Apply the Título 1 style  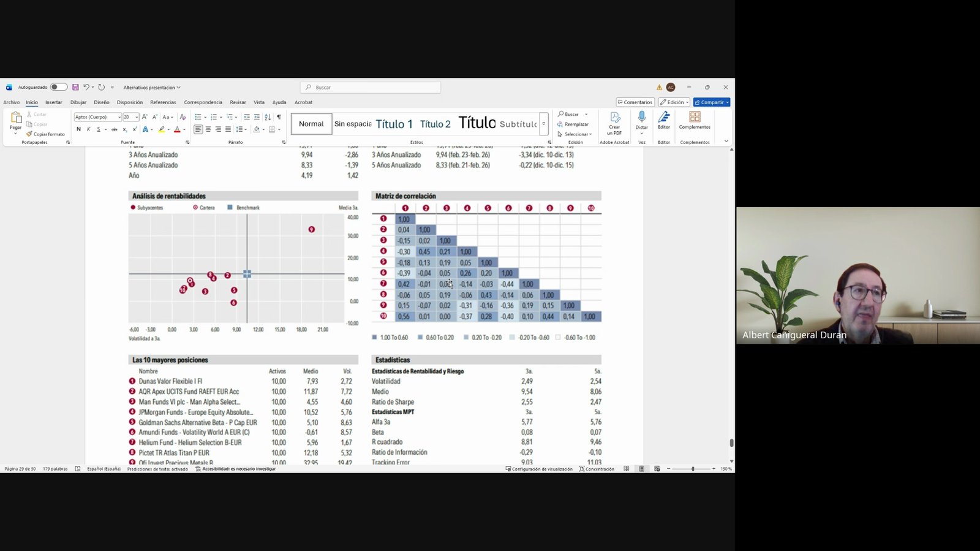click(394, 124)
